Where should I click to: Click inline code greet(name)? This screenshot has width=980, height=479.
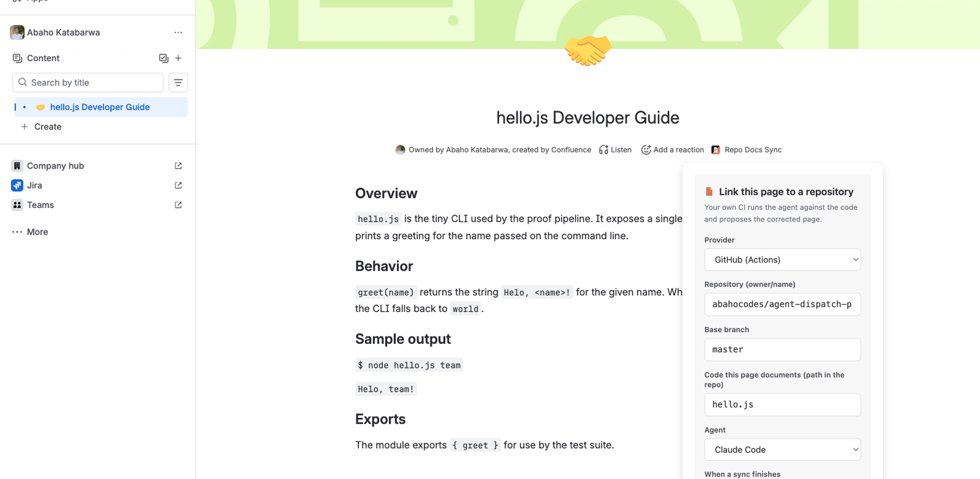pos(386,292)
